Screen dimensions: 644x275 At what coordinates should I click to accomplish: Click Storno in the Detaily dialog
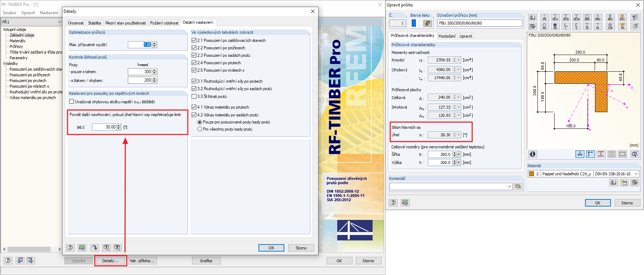pyautogui.click(x=301, y=248)
